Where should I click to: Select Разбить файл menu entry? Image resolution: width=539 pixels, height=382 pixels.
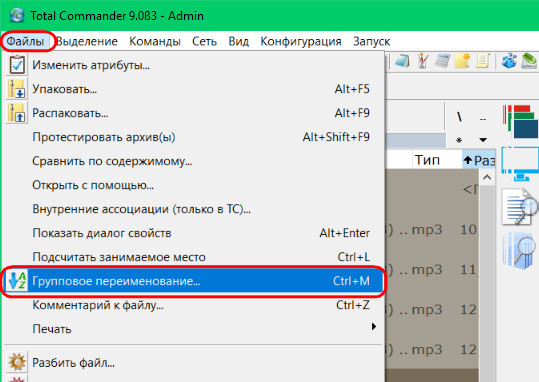click(x=194, y=363)
